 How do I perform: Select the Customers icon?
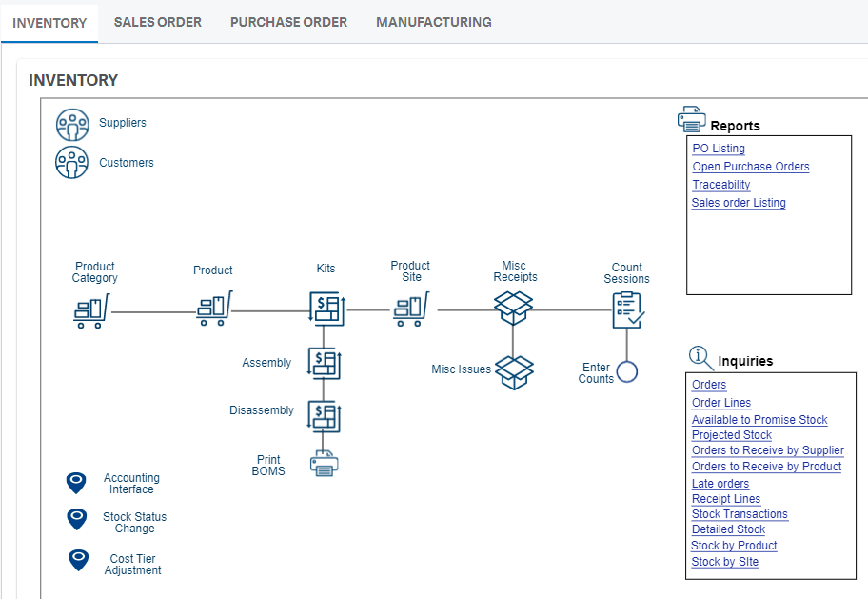pyautogui.click(x=73, y=162)
